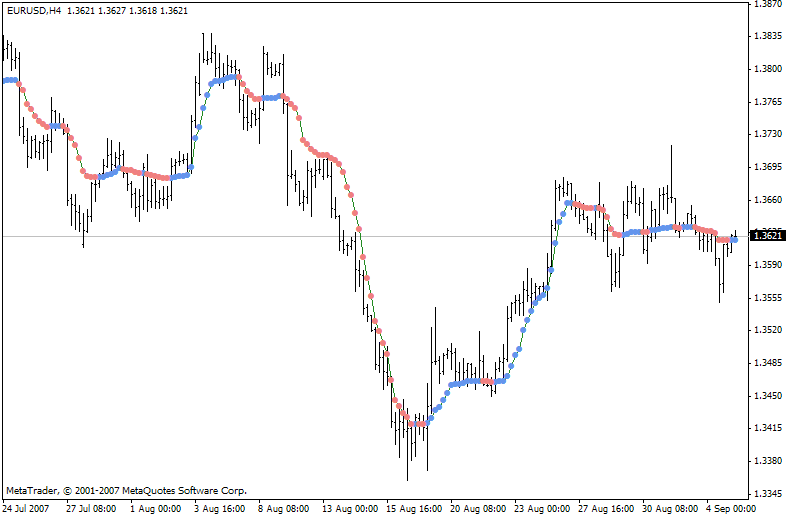Select the 1 Aug 00:00 time label
Viewport: 786px width, 516px height.
tap(153, 508)
